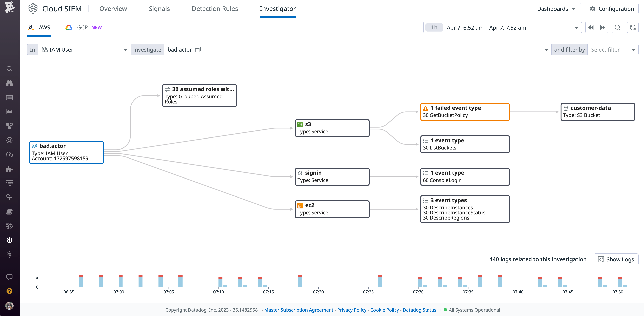Open the IAM User type dropdown

(x=84, y=49)
